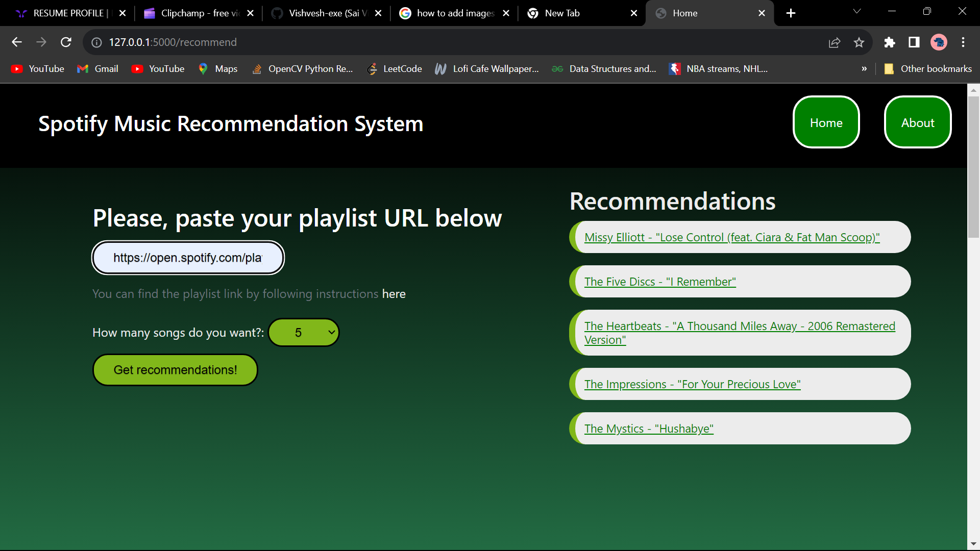The image size is (980, 551).
Task: View site information via the padlock icon
Action: click(96, 42)
